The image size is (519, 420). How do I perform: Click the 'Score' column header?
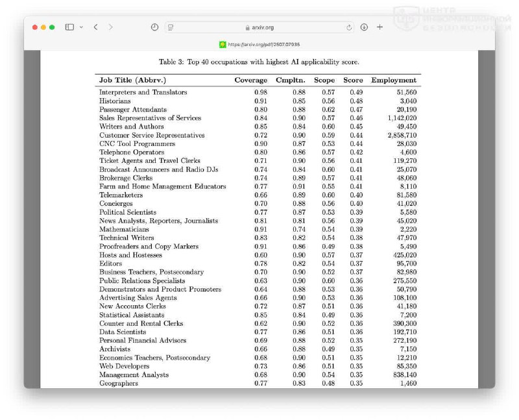(x=353, y=80)
